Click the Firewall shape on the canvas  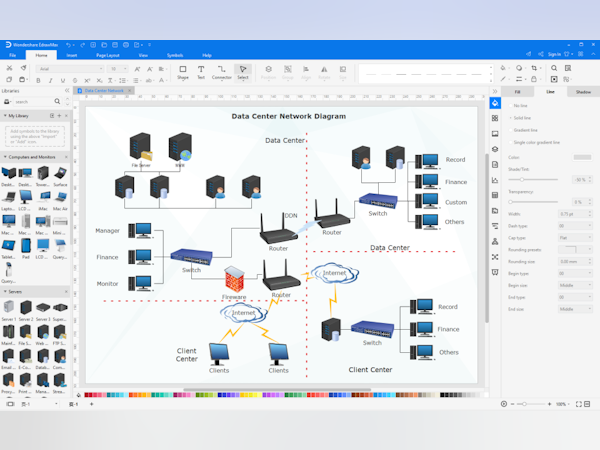point(234,280)
